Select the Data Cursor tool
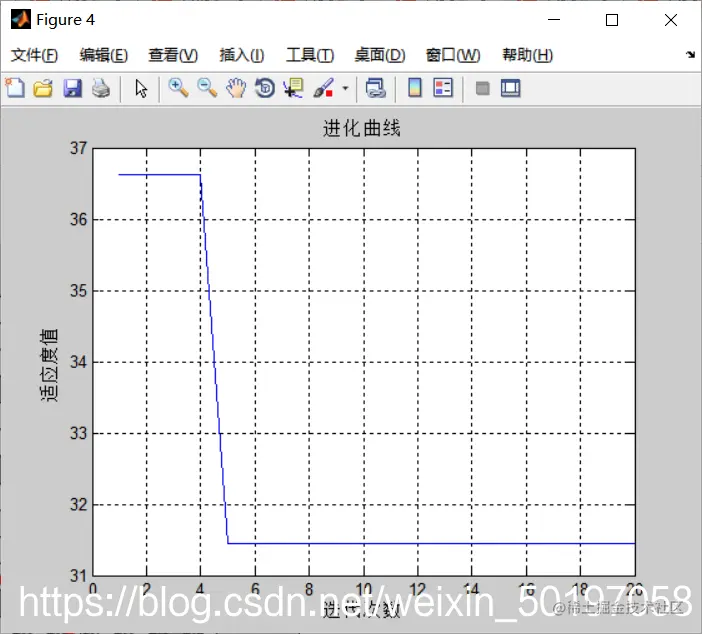702x634 pixels. (294, 88)
